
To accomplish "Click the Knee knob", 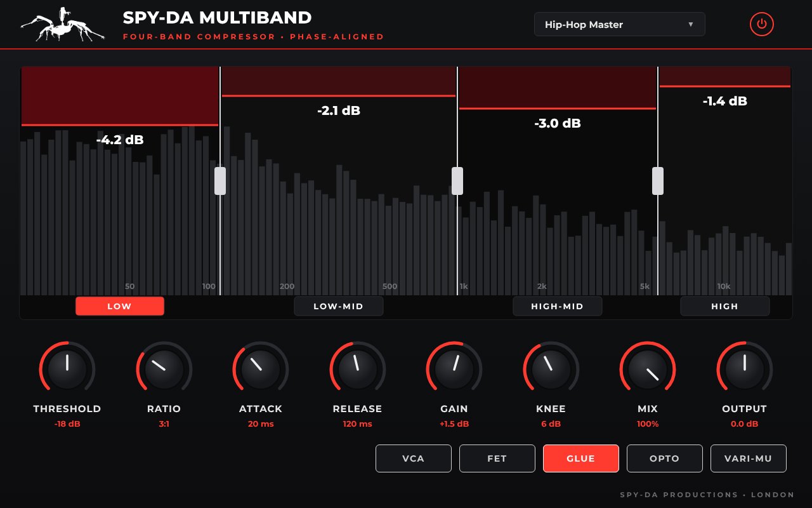I will pyautogui.click(x=551, y=369).
